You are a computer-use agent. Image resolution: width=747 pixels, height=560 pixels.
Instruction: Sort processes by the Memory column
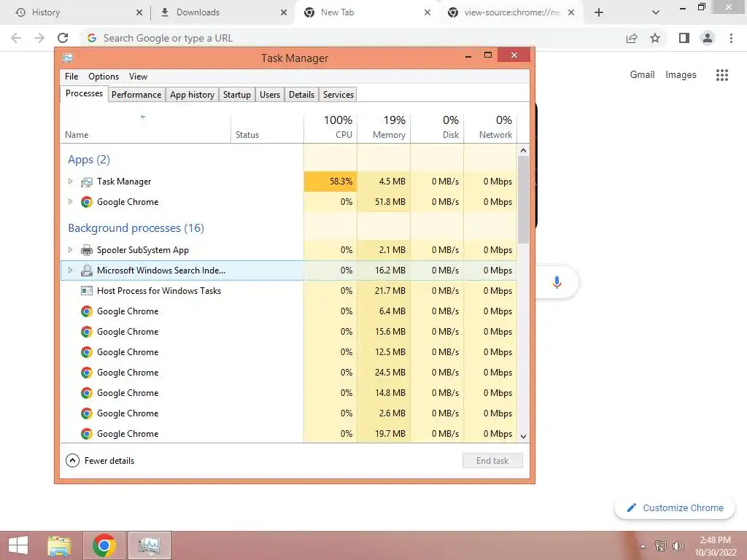(x=384, y=128)
